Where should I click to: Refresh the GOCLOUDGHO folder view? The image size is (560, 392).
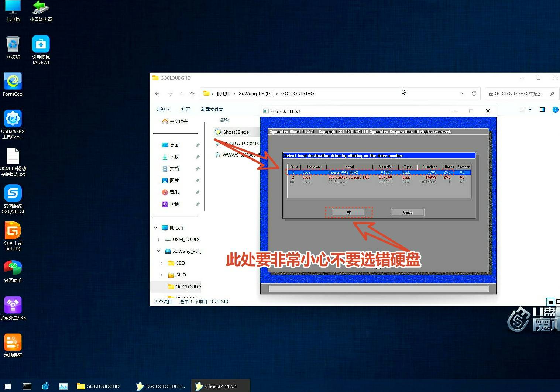click(474, 93)
